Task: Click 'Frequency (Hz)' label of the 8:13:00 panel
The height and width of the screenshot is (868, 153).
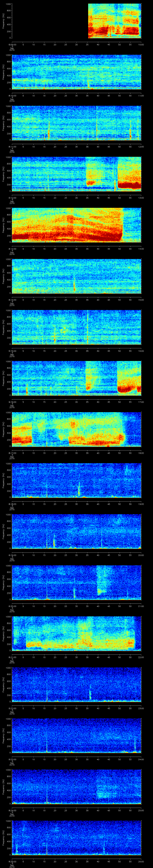Action: (x=3, y=225)
